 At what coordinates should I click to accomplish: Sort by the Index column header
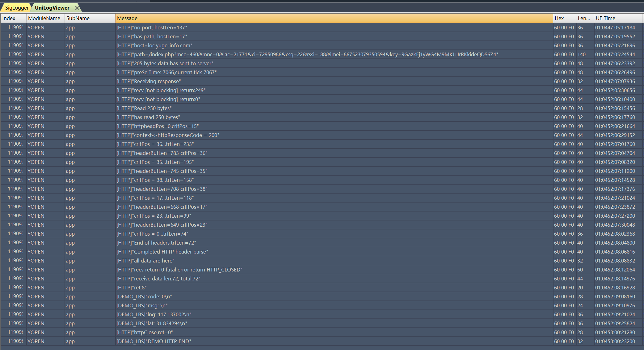[x=13, y=18]
